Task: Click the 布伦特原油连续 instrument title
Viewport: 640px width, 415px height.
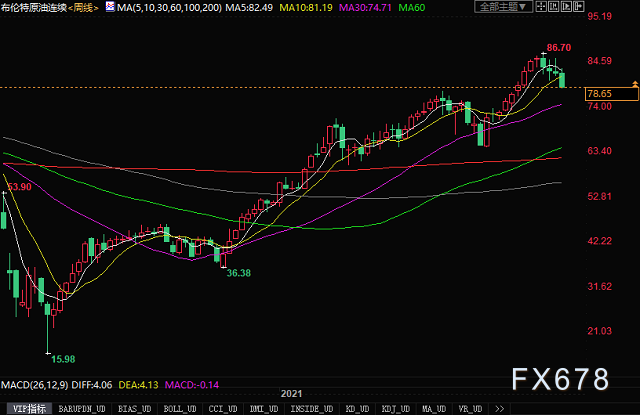Action: [34, 7]
